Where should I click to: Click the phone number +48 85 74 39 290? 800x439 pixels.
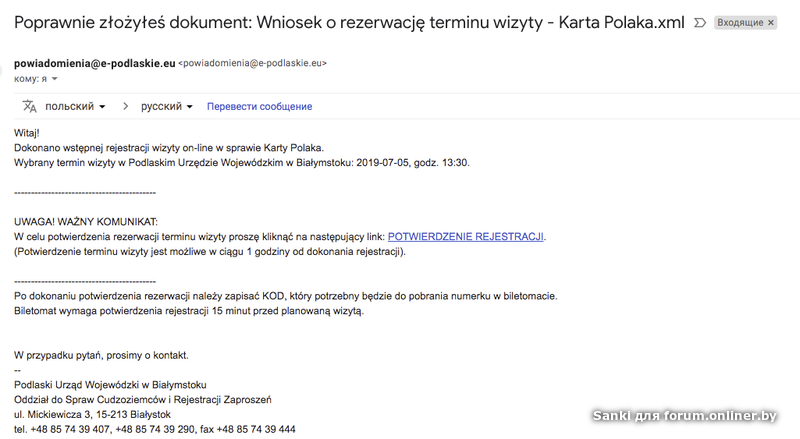(x=155, y=429)
